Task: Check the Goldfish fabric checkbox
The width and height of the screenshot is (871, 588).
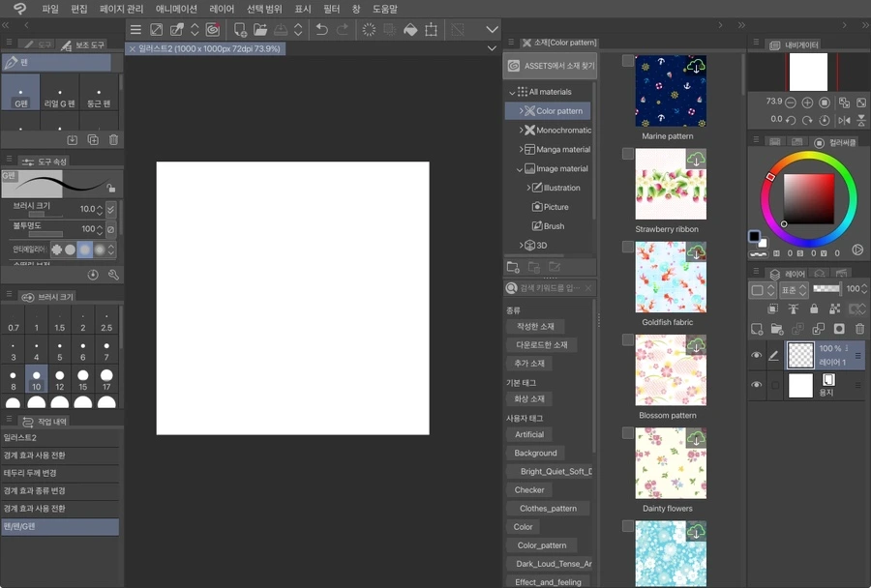Action: point(628,247)
